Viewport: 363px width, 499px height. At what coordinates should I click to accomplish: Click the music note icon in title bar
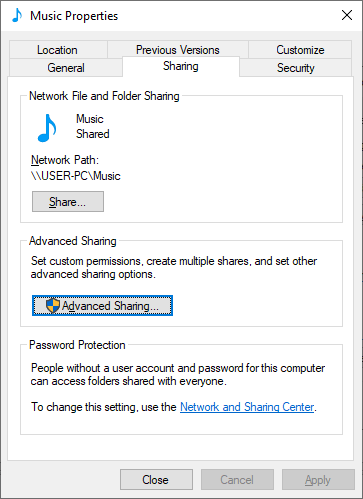click(x=17, y=15)
